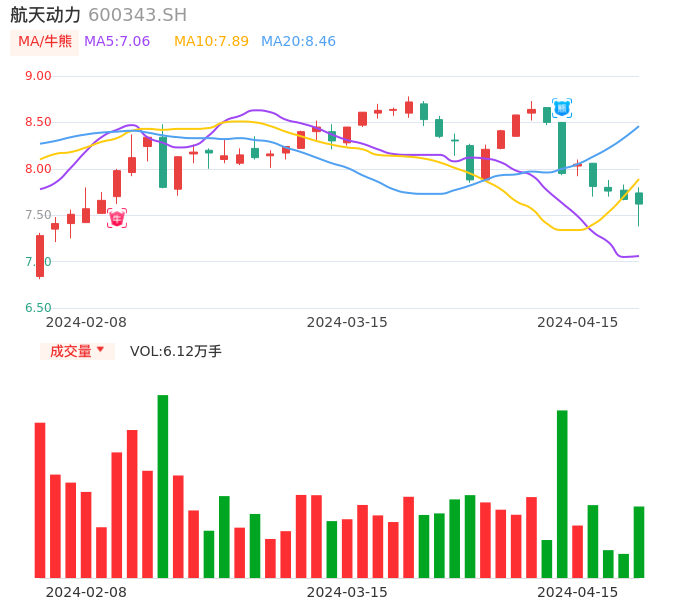Click the VOL:6.12万手 volume readout
Image resolution: width=686 pixels, height=606 pixels.
point(176,351)
